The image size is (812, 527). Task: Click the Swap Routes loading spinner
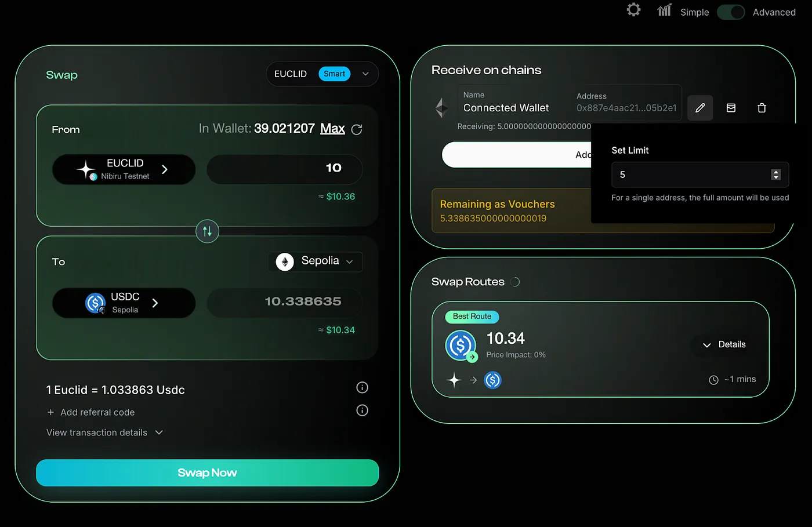pyautogui.click(x=514, y=282)
